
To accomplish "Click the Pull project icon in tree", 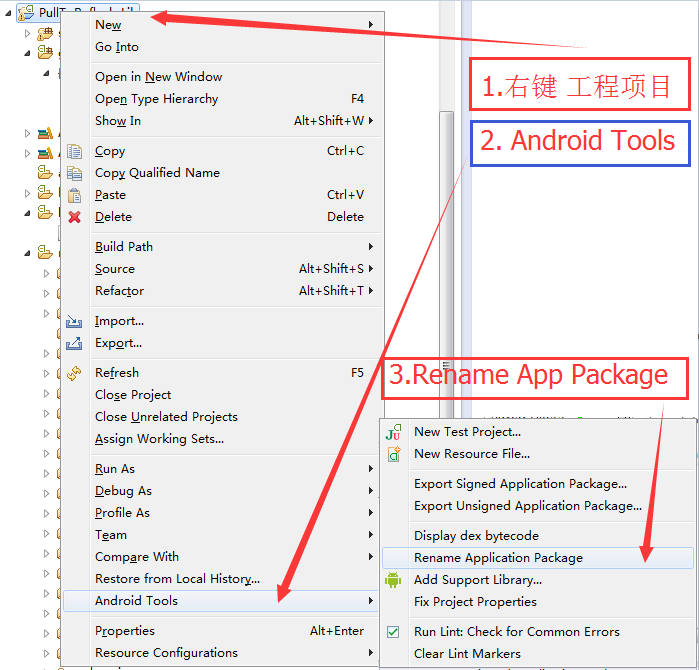I will (26, 12).
